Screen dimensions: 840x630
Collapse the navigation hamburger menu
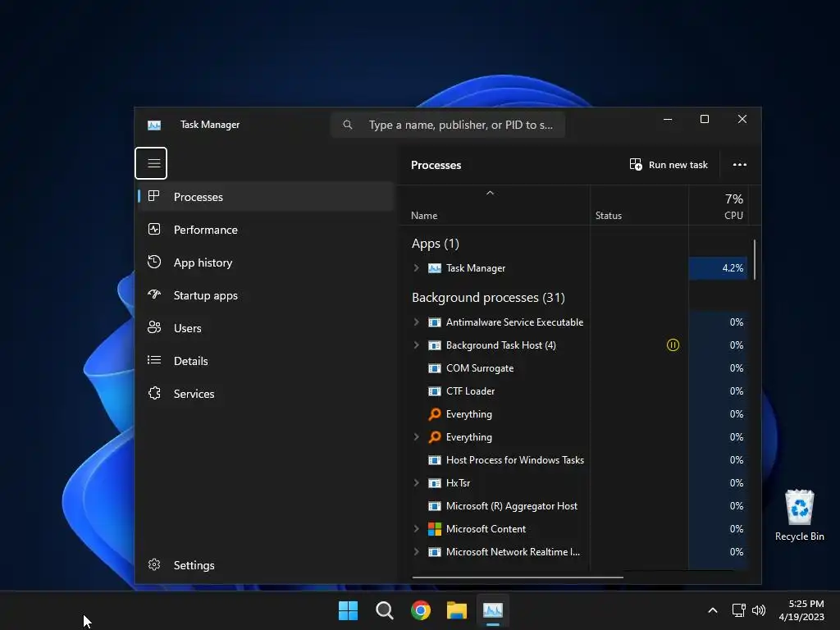point(151,163)
